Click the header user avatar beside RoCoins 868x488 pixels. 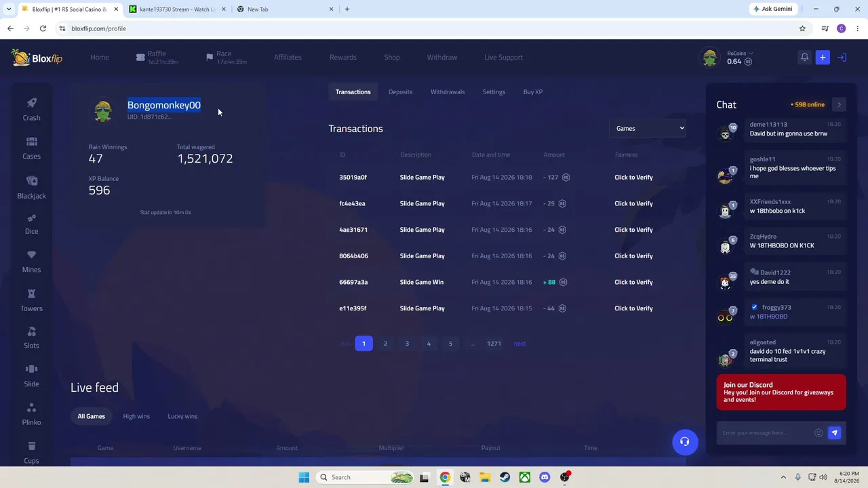coord(710,58)
